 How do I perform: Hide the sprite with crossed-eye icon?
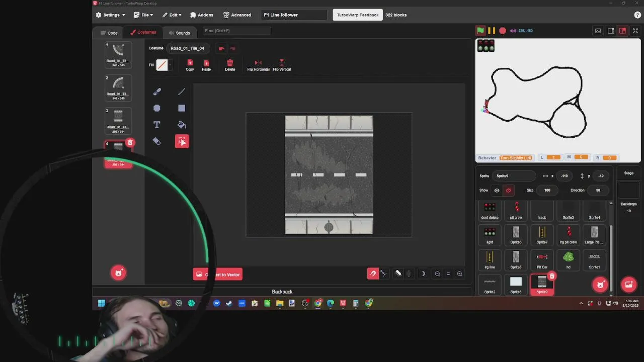[x=508, y=191]
